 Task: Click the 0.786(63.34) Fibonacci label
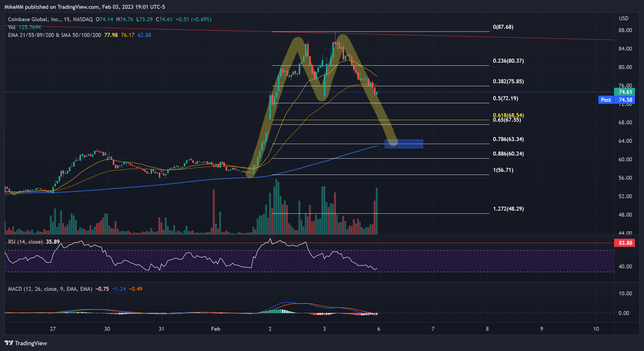508,139
